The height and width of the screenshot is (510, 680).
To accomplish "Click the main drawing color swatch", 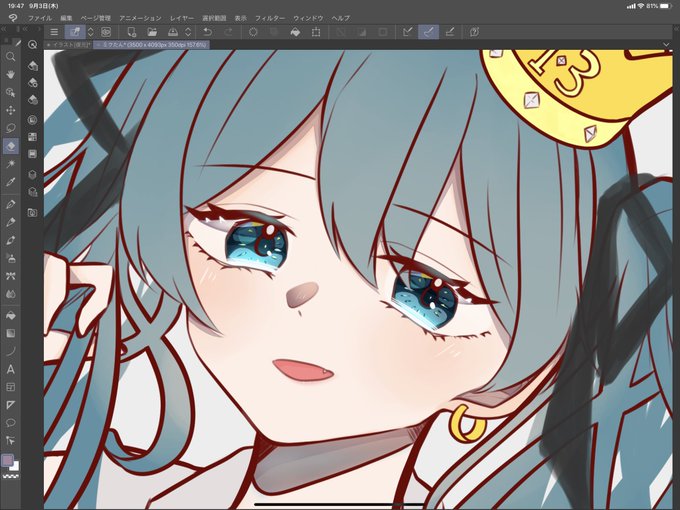I will (7, 461).
